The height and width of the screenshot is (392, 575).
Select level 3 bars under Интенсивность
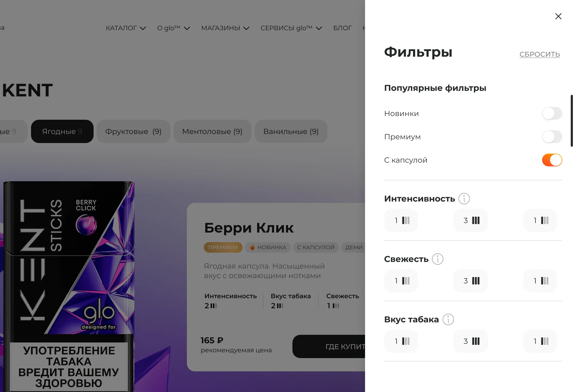[x=471, y=220]
